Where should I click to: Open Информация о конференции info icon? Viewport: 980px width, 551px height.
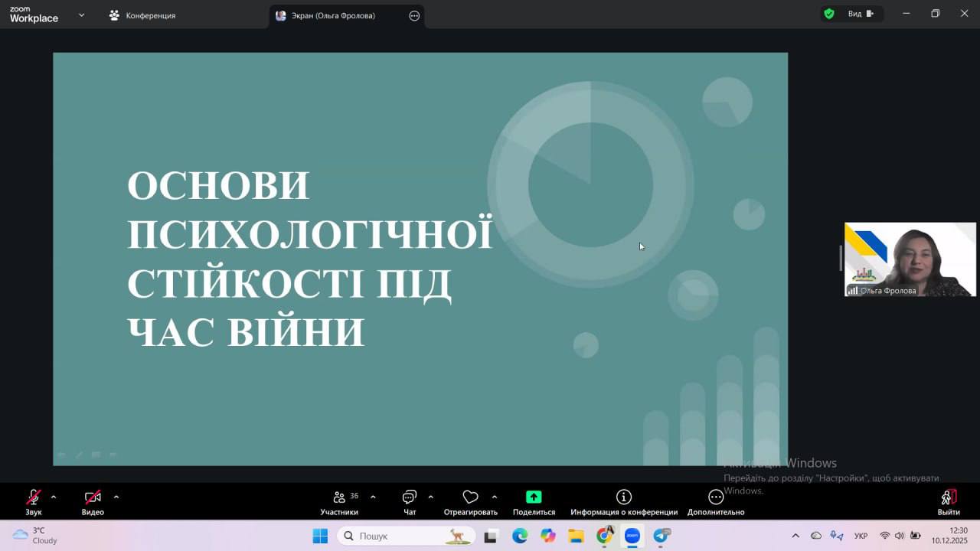(624, 497)
